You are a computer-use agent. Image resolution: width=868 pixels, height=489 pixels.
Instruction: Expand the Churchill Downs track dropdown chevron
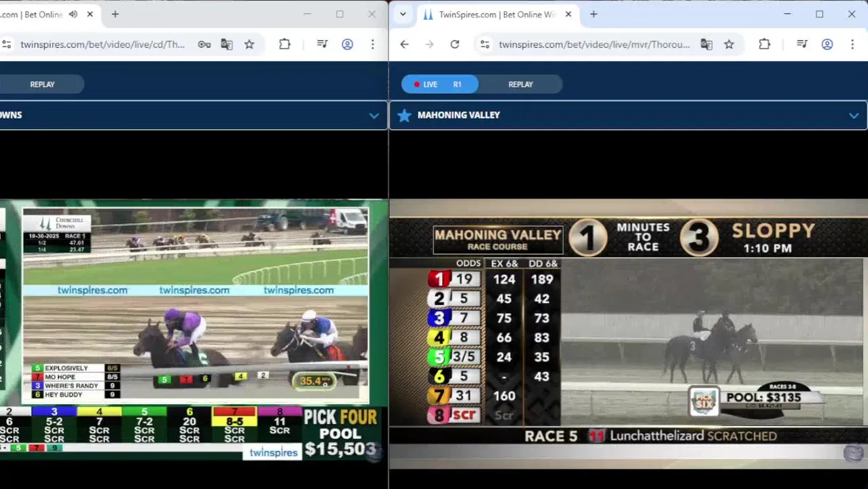click(374, 115)
